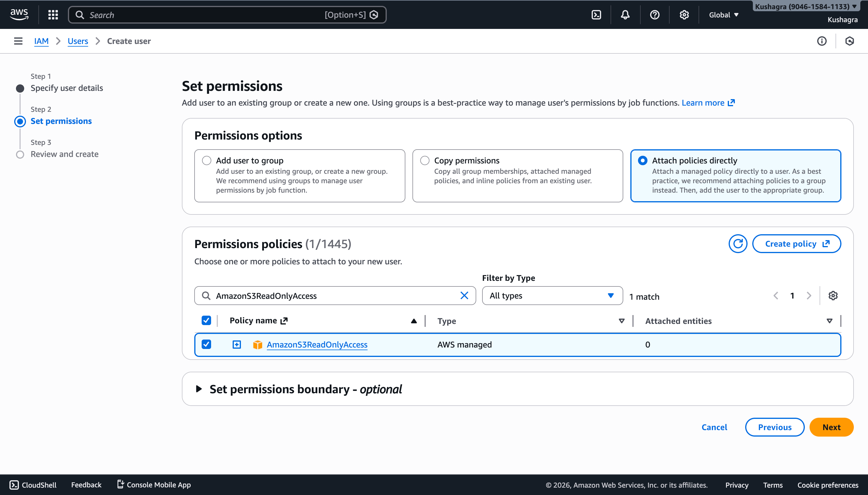Click the page number 1 indicator
This screenshot has width=868, height=495.
[792, 295]
